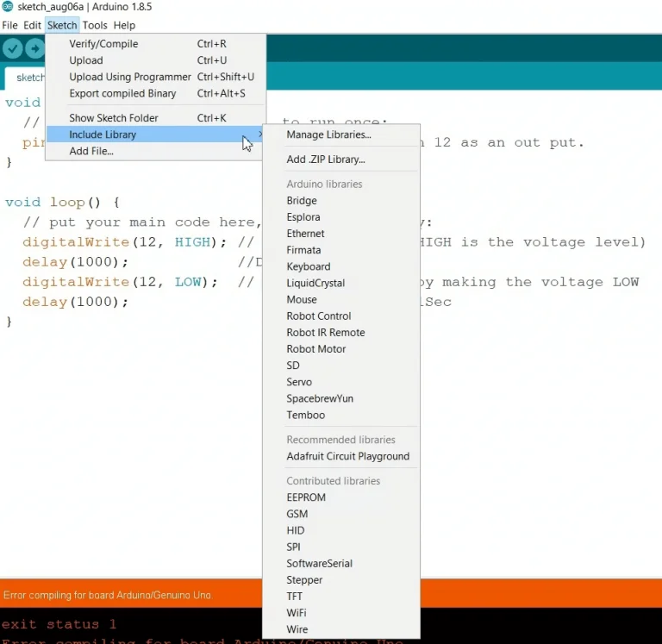Click the Verify checkmark toolbar icon
This screenshot has height=644, width=662.
(12, 48)
